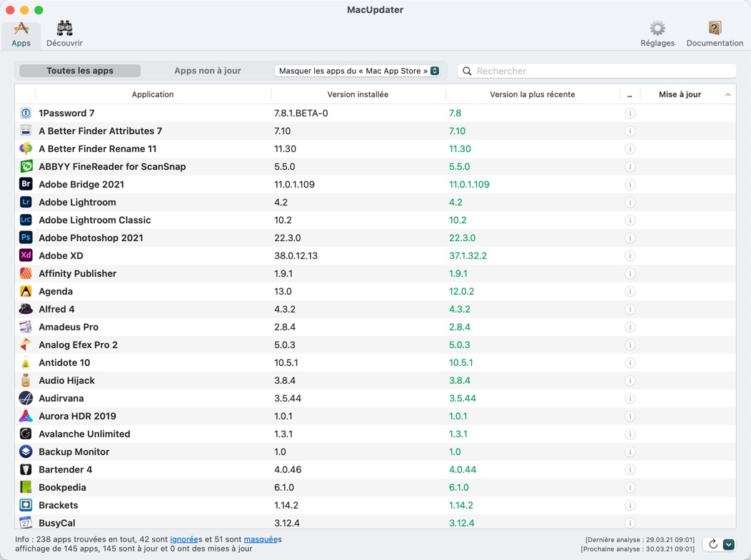Show info for 1Password 7
Viewport: 751px width, 560px height.
pyautogui.click(x=630, y=113)
